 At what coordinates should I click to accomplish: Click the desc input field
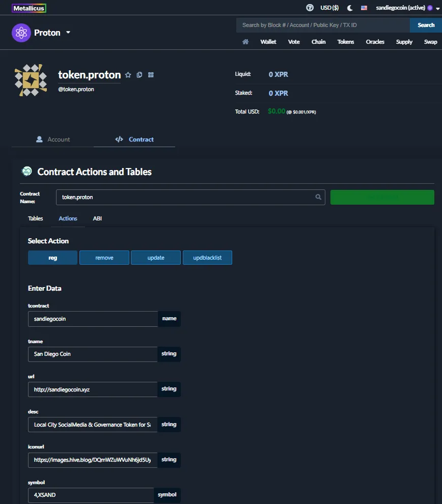coord(93,425)
